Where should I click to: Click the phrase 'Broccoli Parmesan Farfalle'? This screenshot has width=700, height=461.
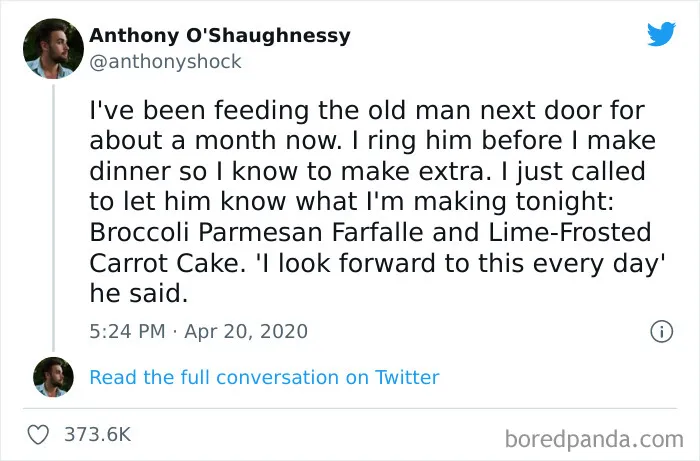(x=256, y=233)
